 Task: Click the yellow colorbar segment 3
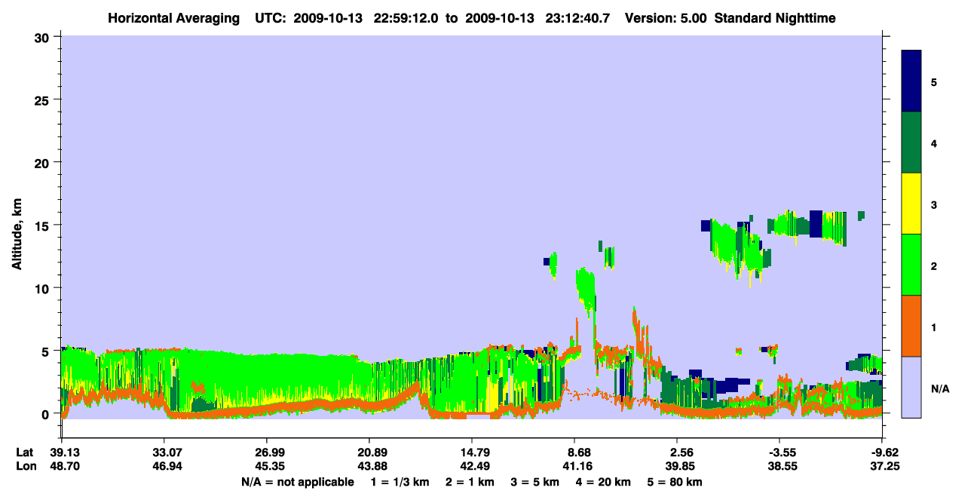[x=911, y=204]
